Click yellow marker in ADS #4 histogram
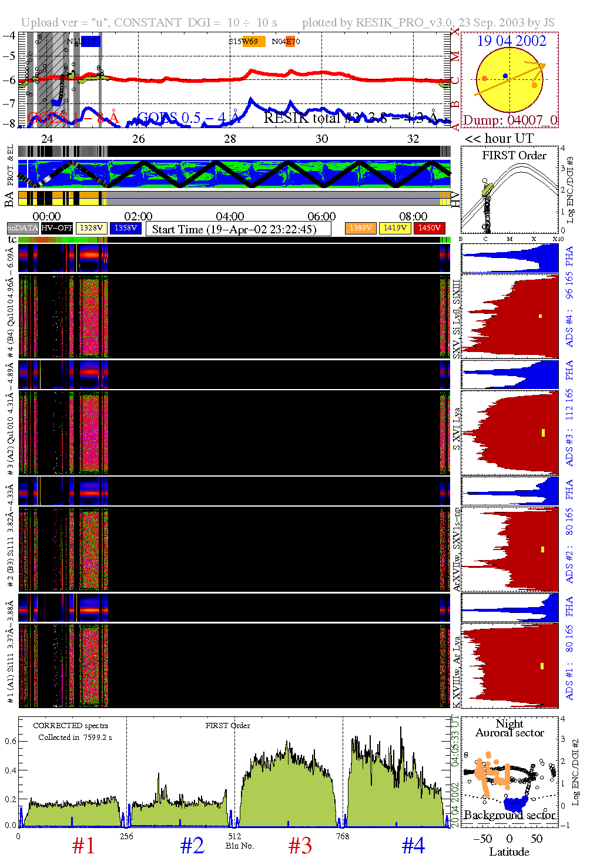 point(540,316)
